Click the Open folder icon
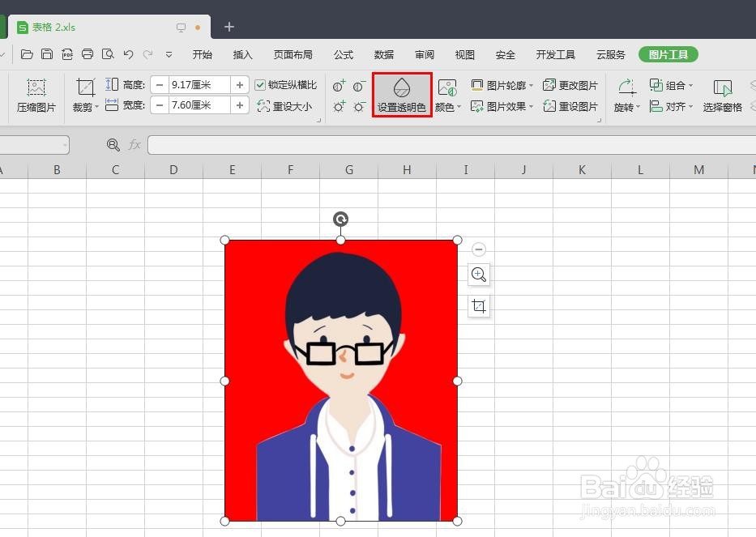The width and height of the screenshot is (756, 537). pos(27,54)
